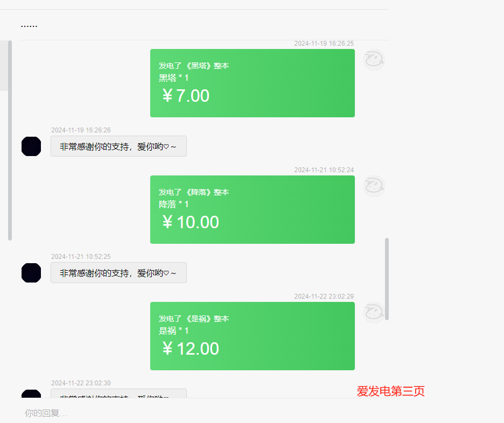Open the black avatar dated 2024-11-22 23:02:30

tap(31, 393)
